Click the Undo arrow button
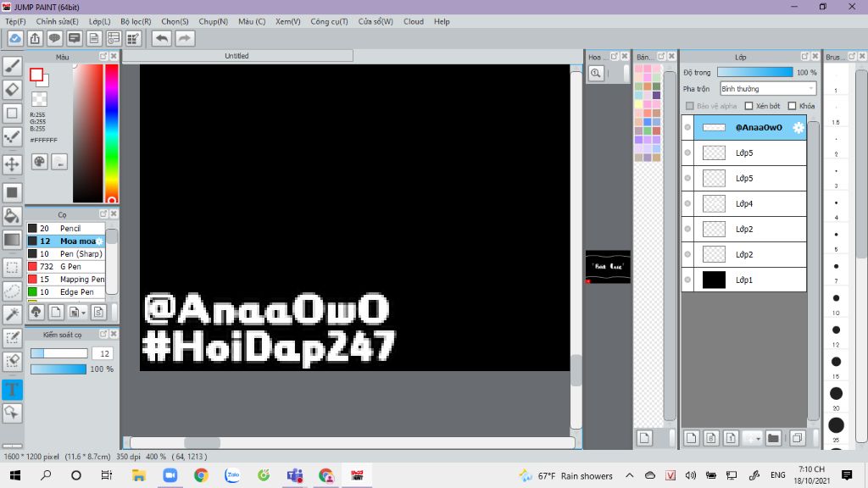The image size is (868, 488). coord(162,38)
